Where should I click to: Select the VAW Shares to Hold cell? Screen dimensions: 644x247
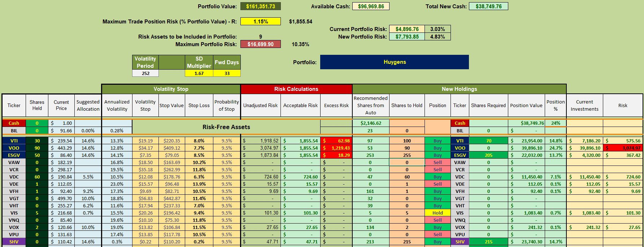click(407, 162)
